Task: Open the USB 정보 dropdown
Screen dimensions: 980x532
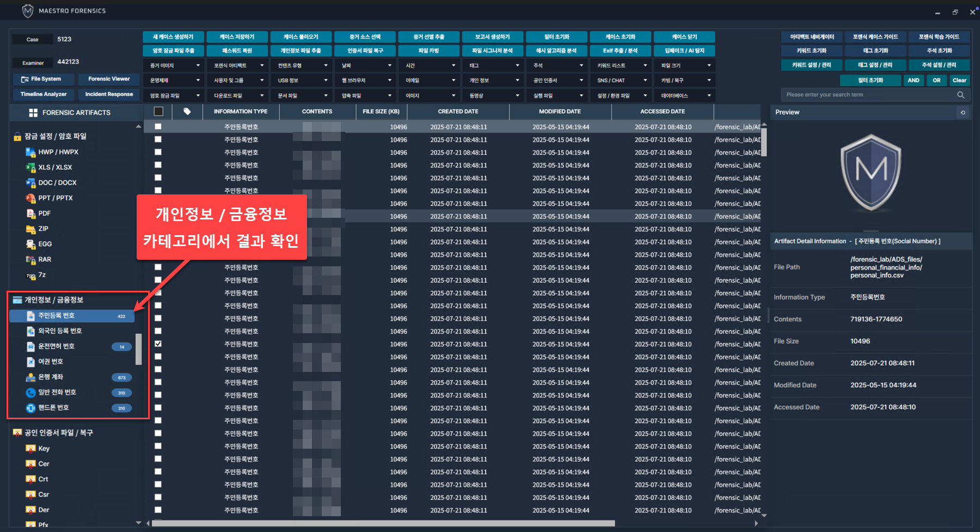Action: pos(302,81)
